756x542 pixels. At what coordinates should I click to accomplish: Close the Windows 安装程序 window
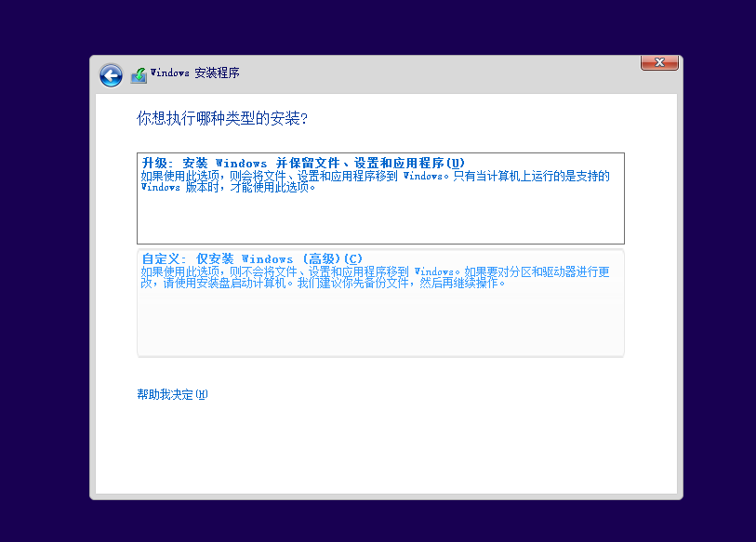click(658, 62)
